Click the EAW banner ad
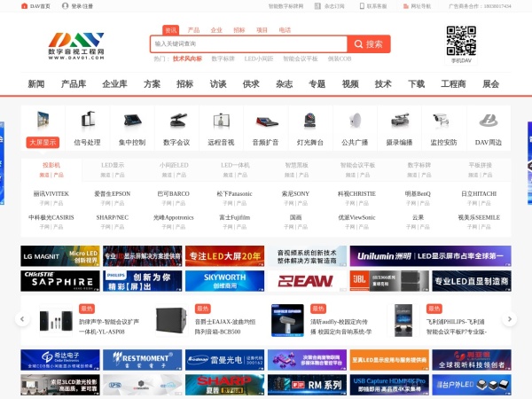532x399 pixels. click(x=307, y=281)
